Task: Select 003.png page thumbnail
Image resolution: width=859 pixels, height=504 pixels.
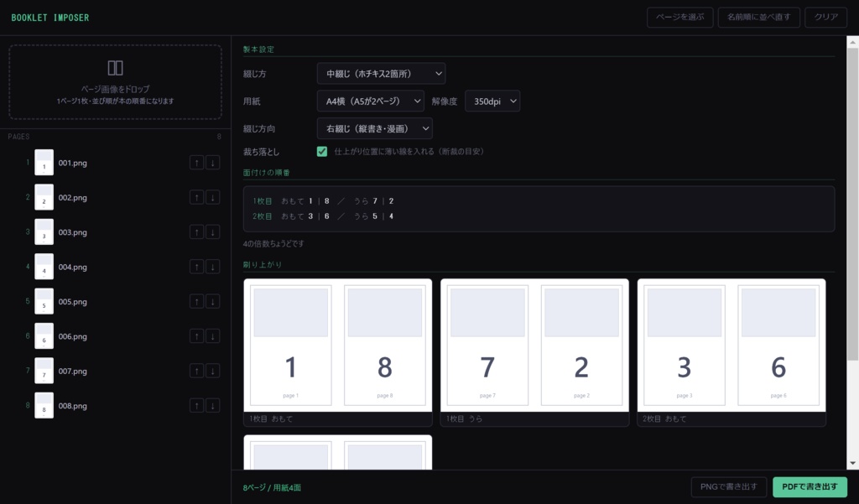Action: point(44,232)
